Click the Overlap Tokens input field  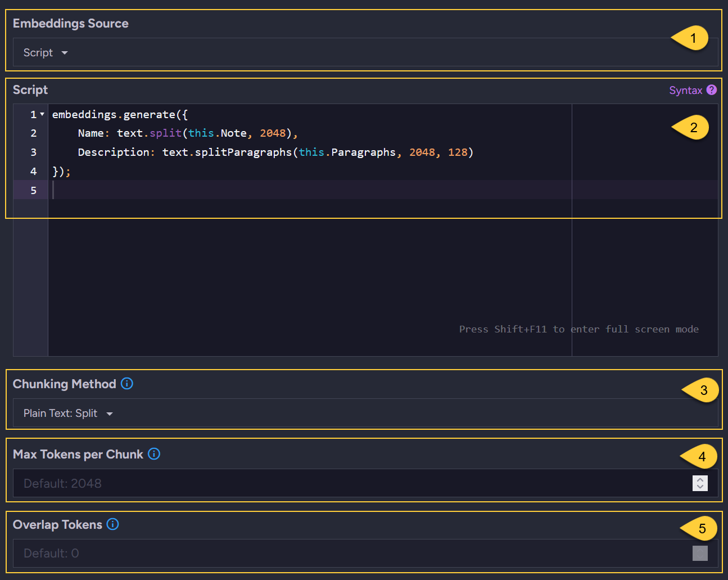click(x=337, y=553)
